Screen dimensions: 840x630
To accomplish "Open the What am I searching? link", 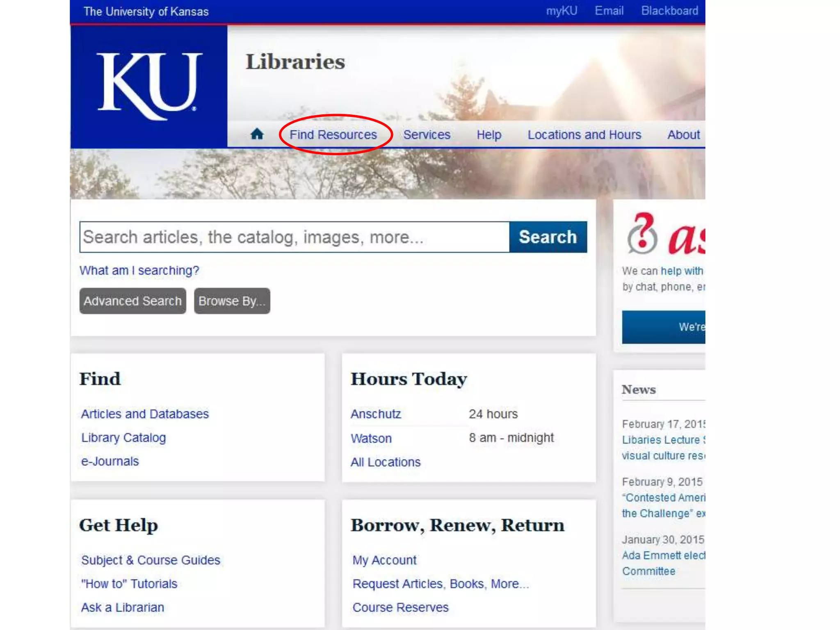I will [139, 271].
